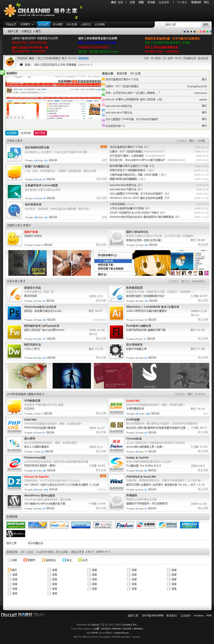Open the 新用户必看 smiley face icon
The image size is (214, 644).
coord(14,238)
